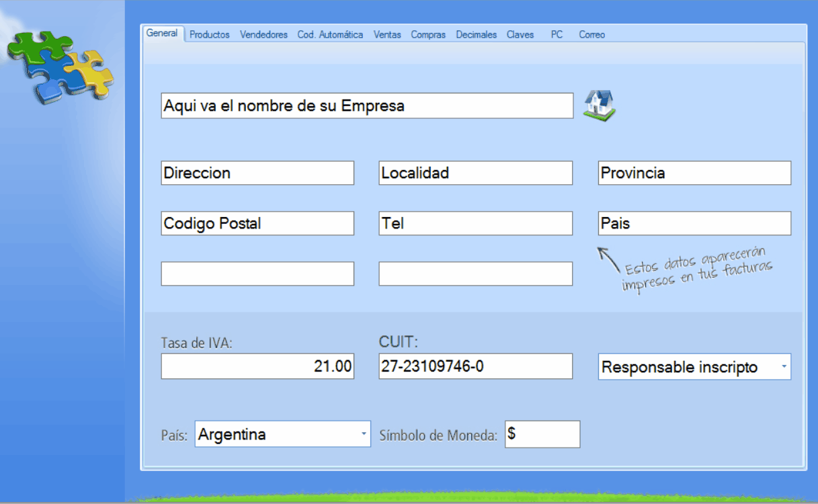
Task: Focus the Tel input field
Action: (x=476, y=223)
